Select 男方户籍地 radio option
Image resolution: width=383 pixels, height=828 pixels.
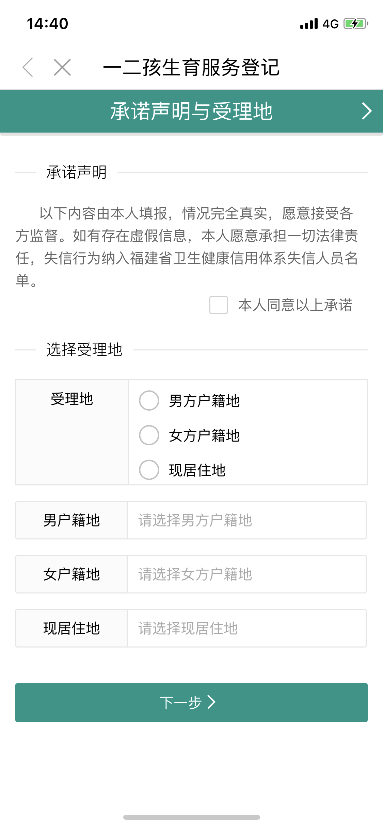pos(149,401)
